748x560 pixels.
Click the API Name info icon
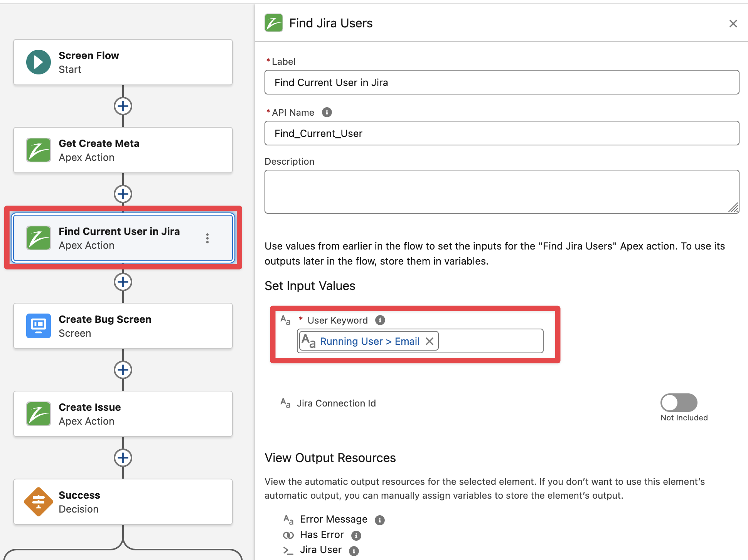327,112
